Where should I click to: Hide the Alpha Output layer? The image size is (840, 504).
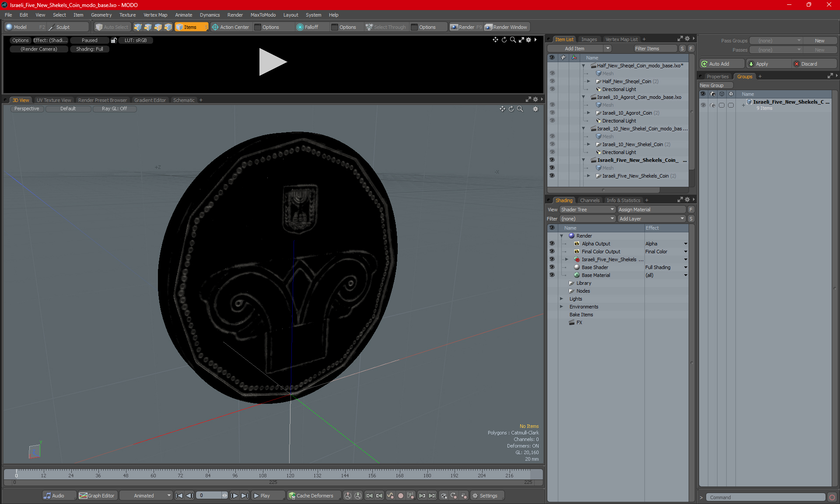tap(552, 244)
